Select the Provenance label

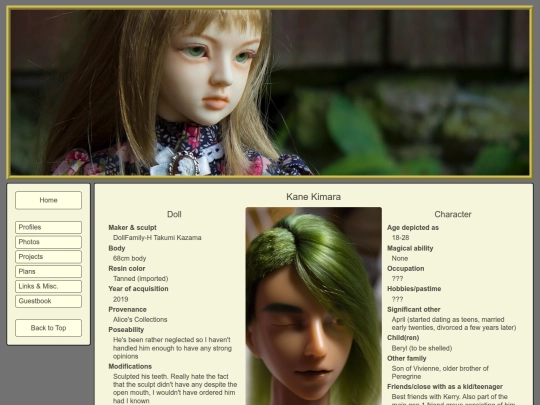pos(127,310)
